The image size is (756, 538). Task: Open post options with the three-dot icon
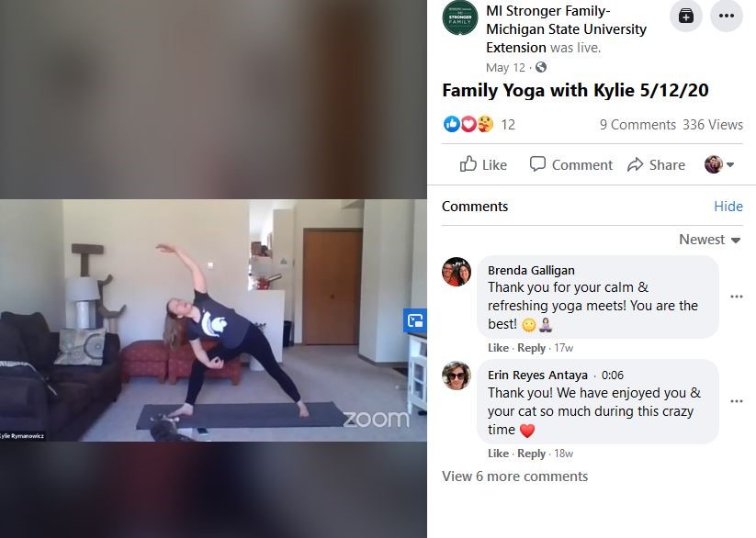(727, 16)
